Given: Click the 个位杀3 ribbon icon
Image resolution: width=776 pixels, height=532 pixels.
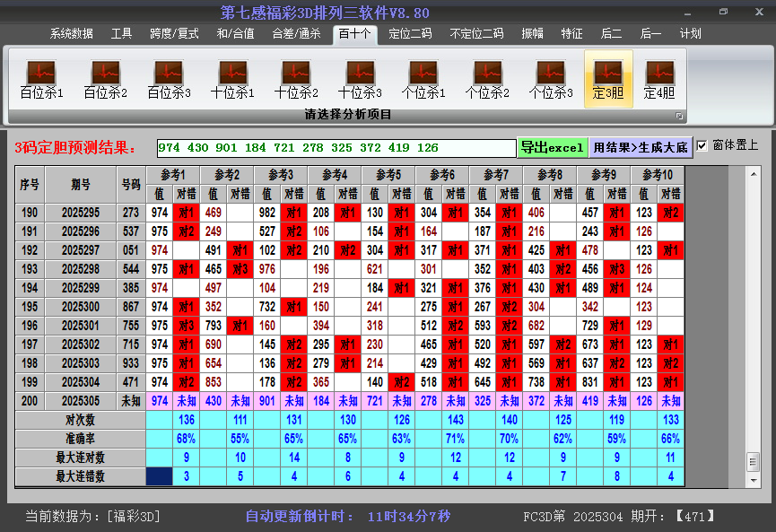Looking at the screenshot, I should coord(551,79).
